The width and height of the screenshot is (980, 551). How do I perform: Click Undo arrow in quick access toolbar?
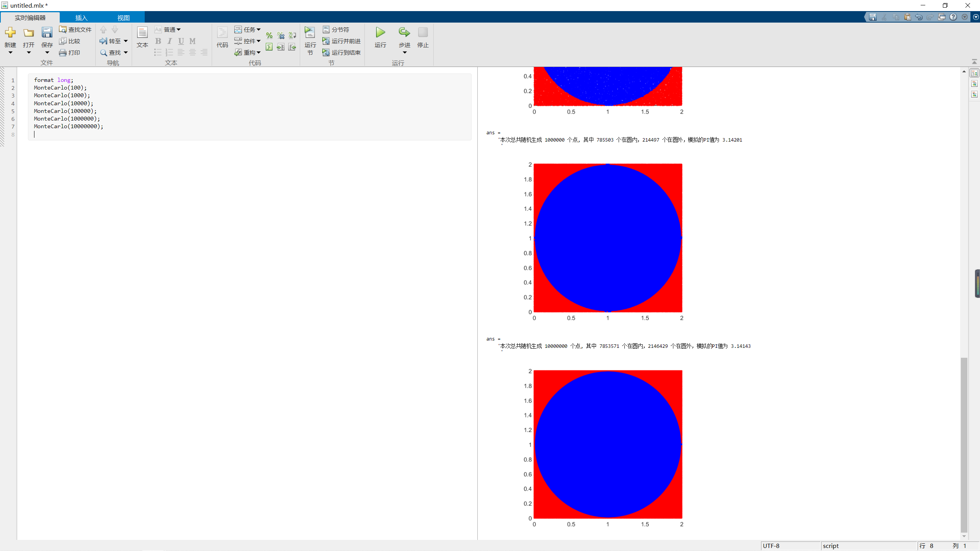pyautogui.click(x=918, y=17)
